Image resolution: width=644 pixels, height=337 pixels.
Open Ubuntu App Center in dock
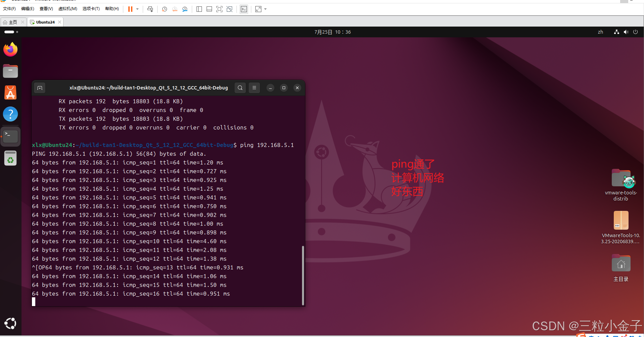[x=10, y=92]
